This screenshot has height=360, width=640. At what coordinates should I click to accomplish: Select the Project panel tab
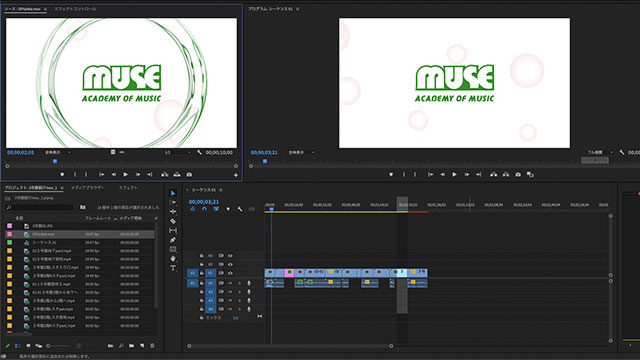pos(31,188)
